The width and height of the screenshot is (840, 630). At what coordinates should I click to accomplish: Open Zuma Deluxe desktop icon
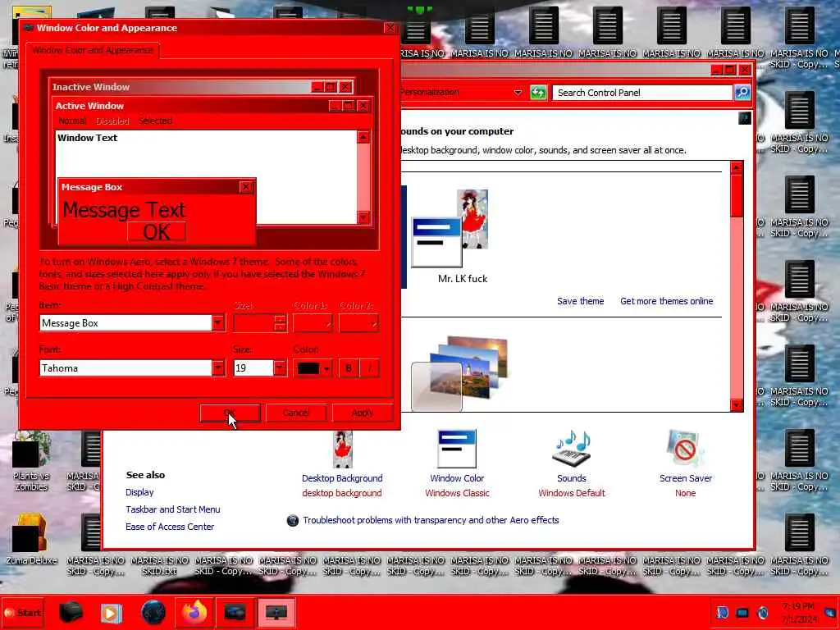[x=31, y=540]
